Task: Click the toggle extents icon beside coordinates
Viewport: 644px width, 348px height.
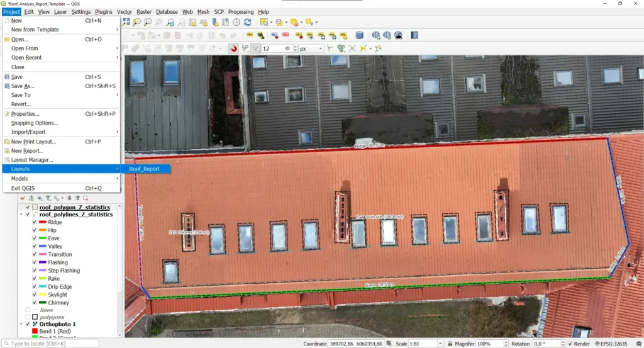Action: [x=389, y=344]
